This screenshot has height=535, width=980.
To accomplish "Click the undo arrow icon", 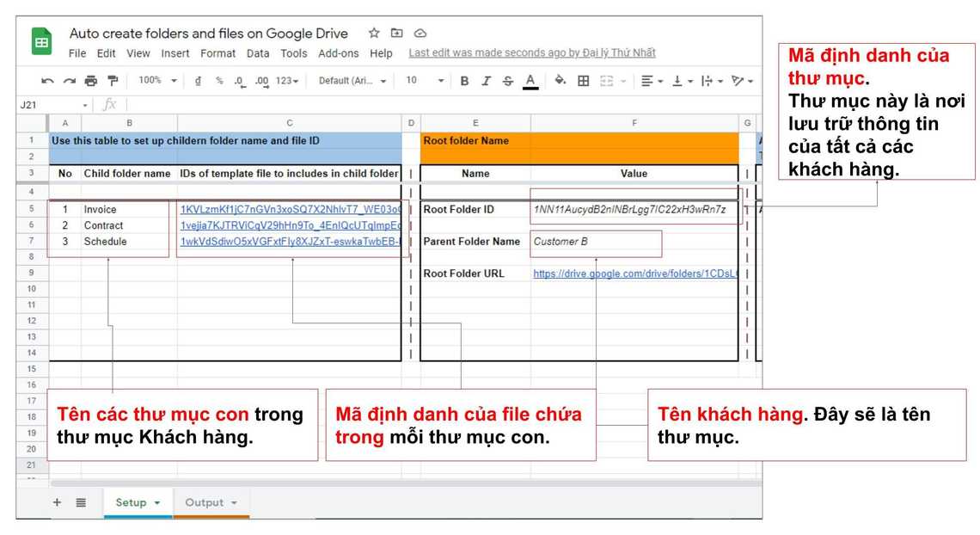I will [x=47, y=81].
